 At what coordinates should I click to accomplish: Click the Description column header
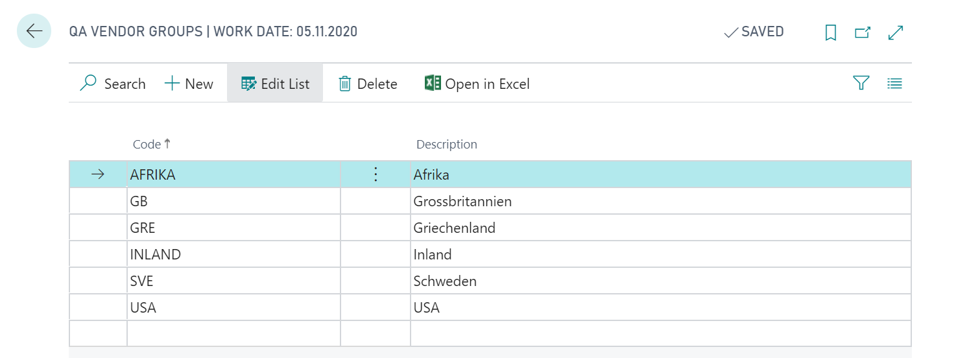(x=447, y=144)
